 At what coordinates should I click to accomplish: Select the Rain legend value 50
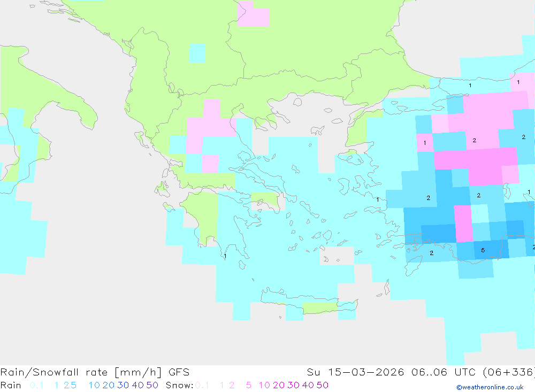152,385
